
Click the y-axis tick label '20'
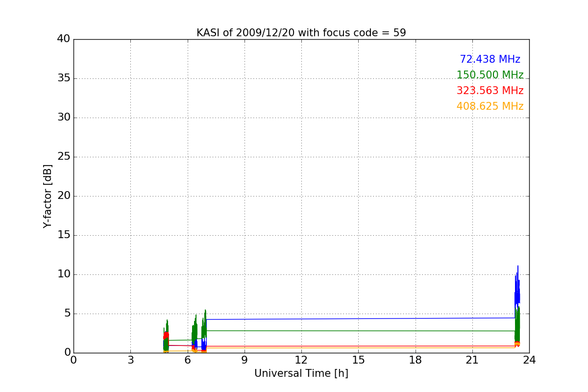pyautogui.click(x=64, y=196)
